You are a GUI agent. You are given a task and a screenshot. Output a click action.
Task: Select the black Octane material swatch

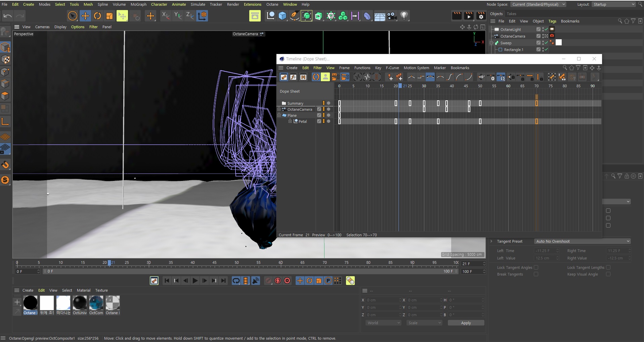coord(30,303)
